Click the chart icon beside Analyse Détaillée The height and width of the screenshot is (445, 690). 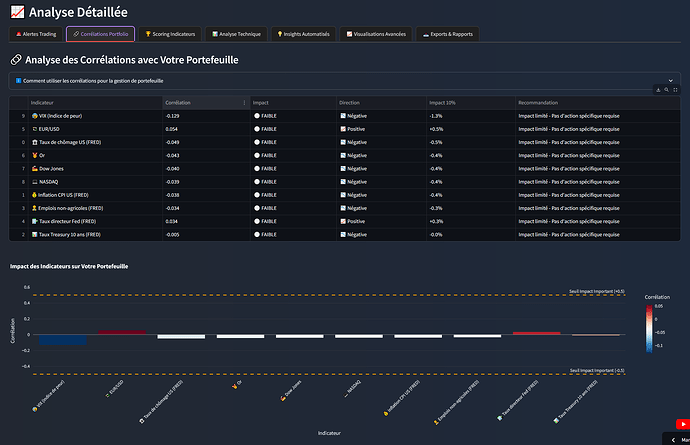pyautogui.click(x=16, y=13)
